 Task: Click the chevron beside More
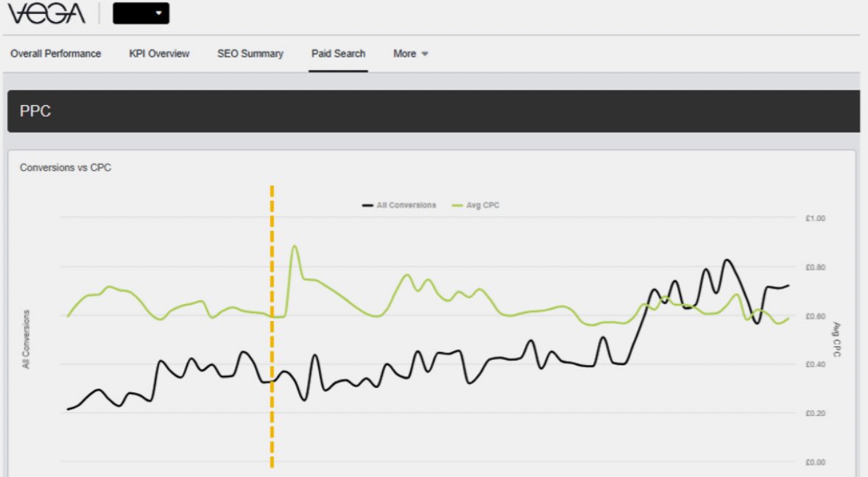click(x=424, y=53)
